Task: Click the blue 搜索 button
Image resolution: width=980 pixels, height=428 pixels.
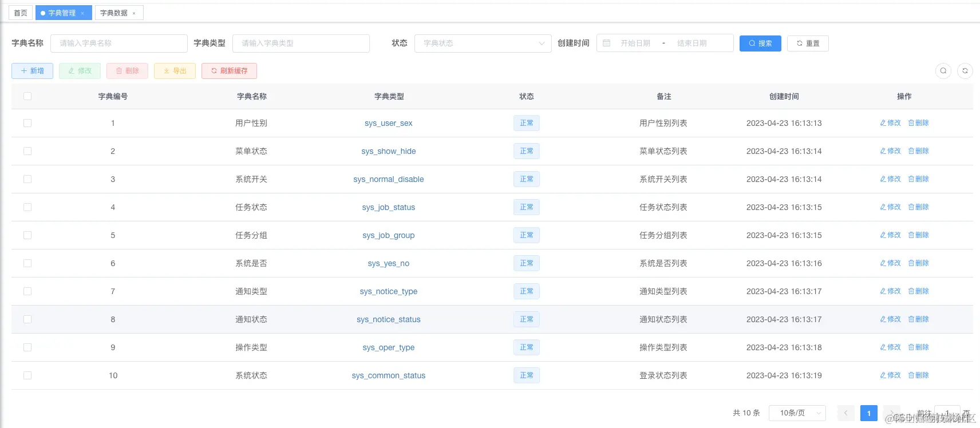Action: point(760,43)
